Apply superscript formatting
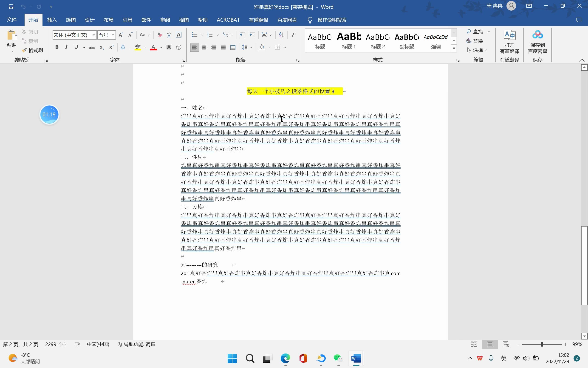Screen dimensions: 588x368 [x=111, y=47]
